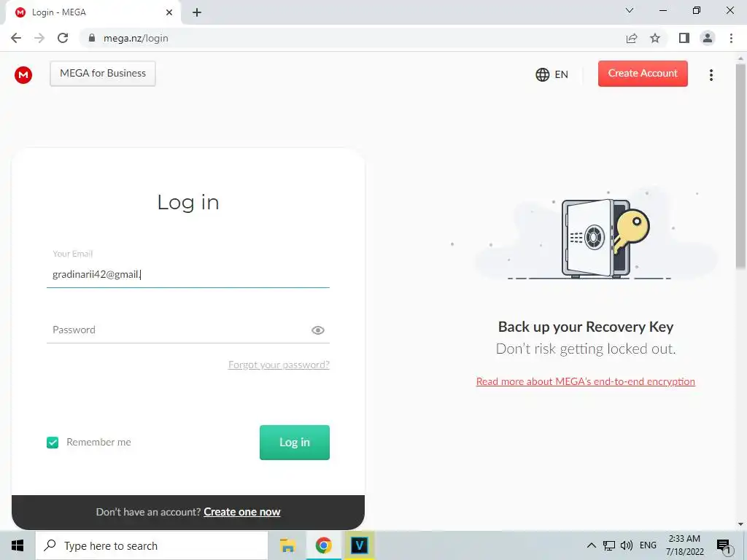The height and width of the screenshot is (560, 747).
Task: Click Back up your Recovery Key heading
Action: pyautogui.click(x=586, y=327)
